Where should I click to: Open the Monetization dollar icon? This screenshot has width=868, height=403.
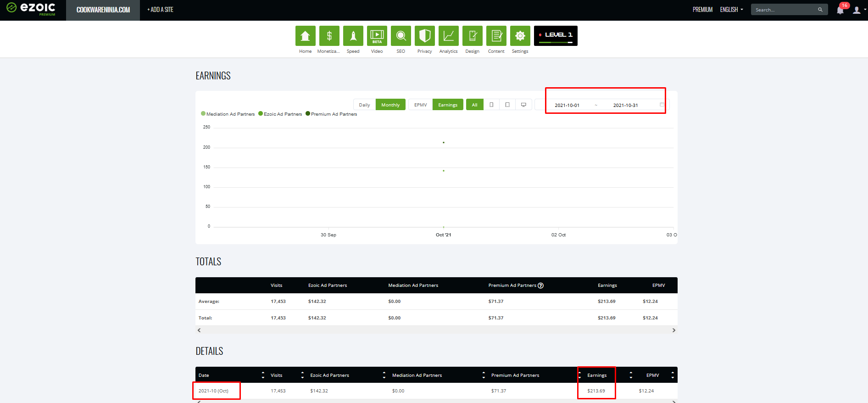[x=329, y=36]
